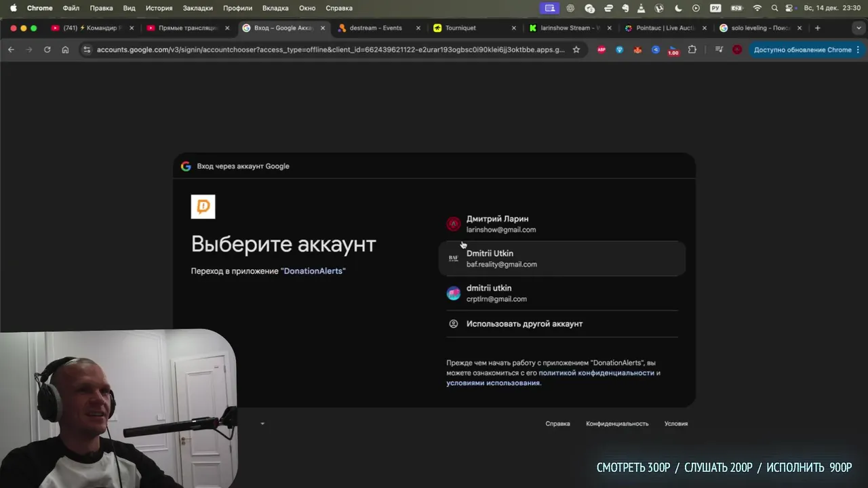Viewport: 868px width, 488px height.
Task: Close the destream – Events tab
Action: click(418, 28)
